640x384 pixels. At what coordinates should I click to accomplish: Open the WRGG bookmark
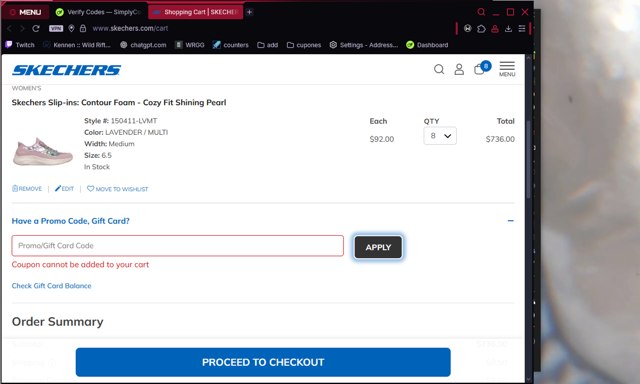[x=190, y=45]
